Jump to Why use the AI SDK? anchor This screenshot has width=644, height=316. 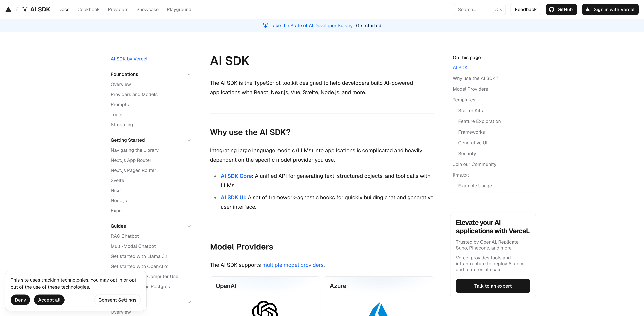pos(475,78)
